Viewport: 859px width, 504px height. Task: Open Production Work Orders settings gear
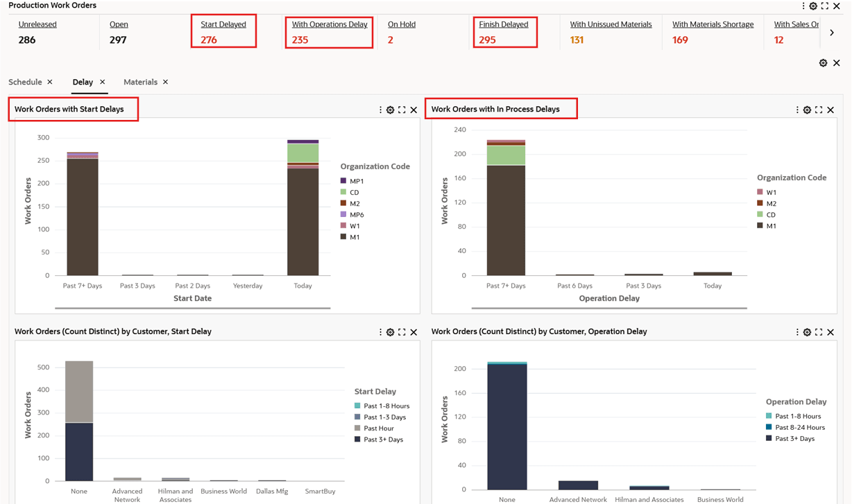click(813, 6)
